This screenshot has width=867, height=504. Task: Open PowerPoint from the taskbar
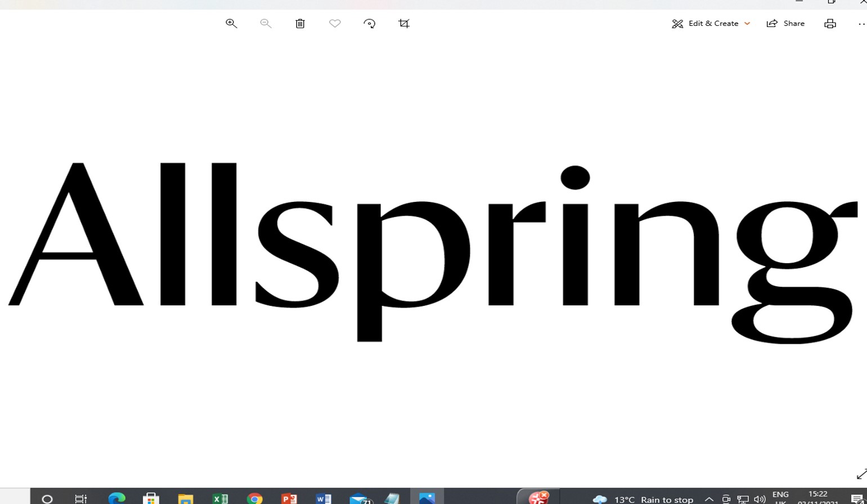(289, 498)
